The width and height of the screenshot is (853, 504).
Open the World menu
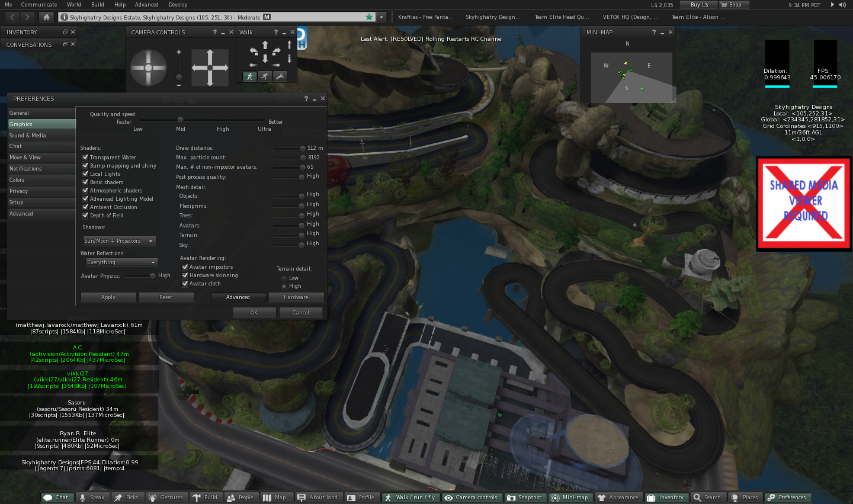tap(73, 5)
